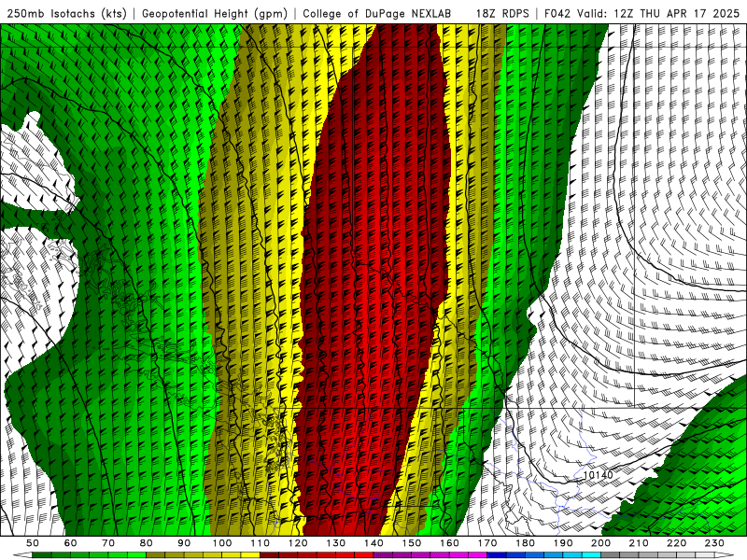Click the '100' label on the color scale
Viewport: 747px width, 560px height.
(x=222, y=543)
